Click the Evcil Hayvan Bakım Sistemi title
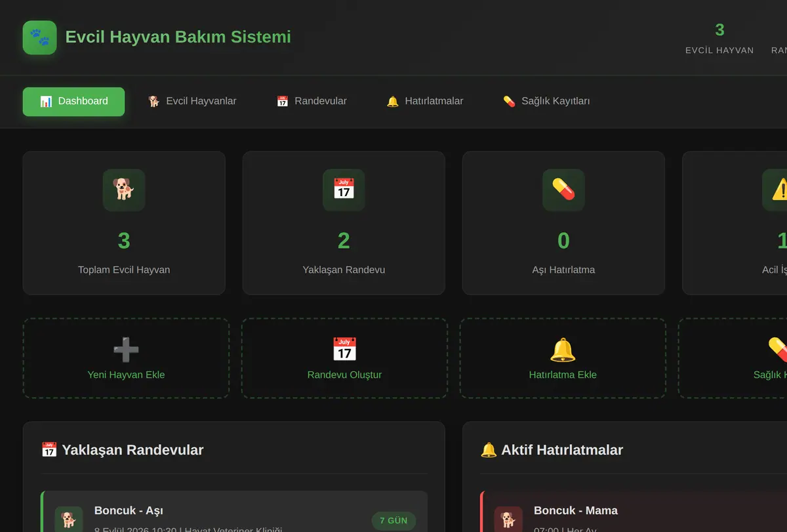 tap(178, 37)
